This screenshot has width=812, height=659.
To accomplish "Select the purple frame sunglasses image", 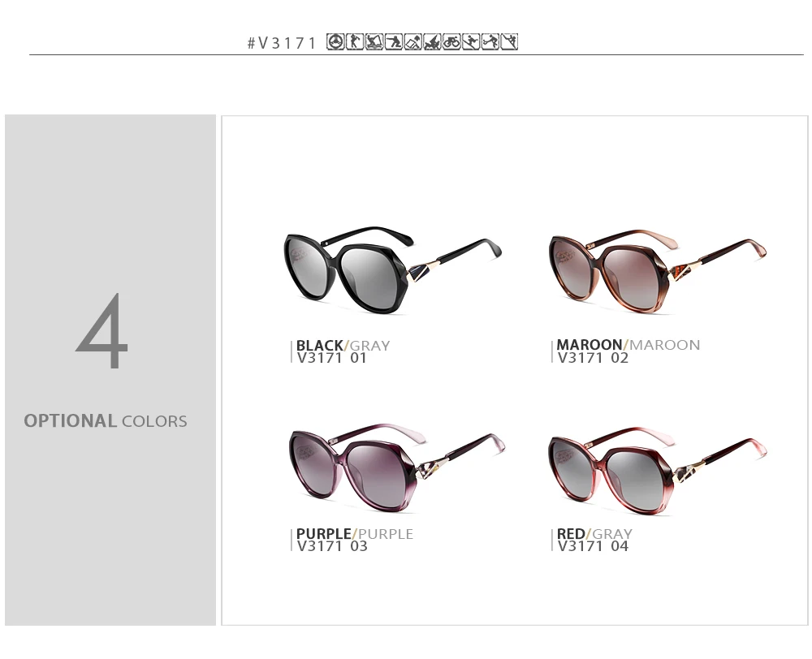I will 398,467.
